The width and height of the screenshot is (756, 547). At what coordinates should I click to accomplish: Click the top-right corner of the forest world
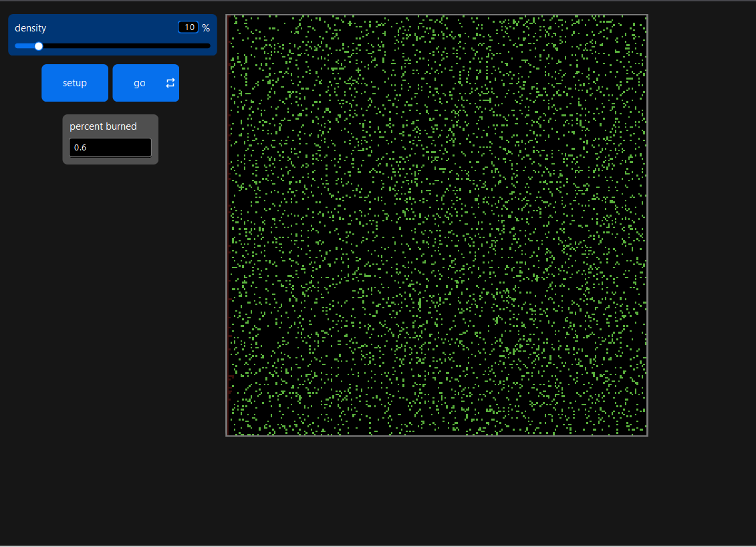(646, 16)
